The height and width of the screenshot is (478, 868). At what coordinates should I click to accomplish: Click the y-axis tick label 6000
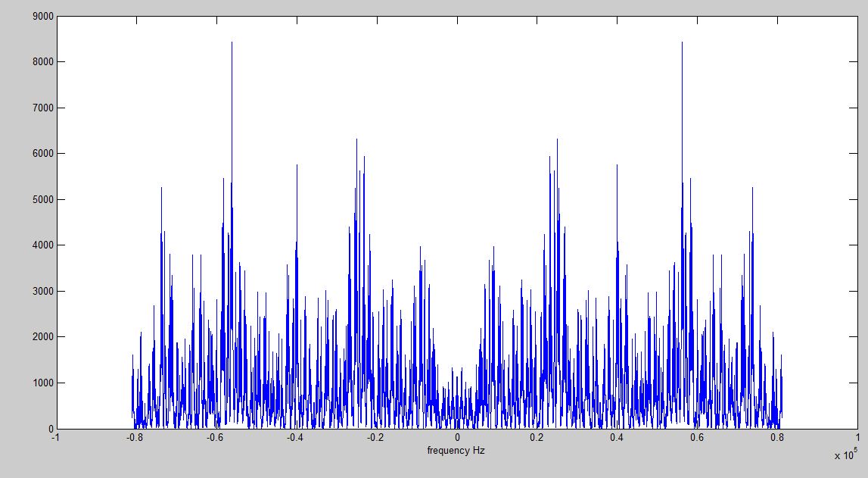pos(43,154)
